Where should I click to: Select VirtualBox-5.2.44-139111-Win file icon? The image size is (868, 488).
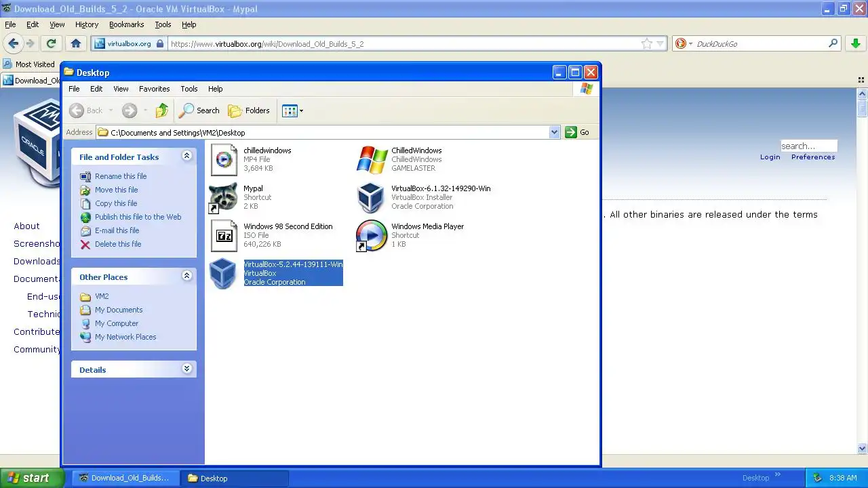click(x=223, y=273)
